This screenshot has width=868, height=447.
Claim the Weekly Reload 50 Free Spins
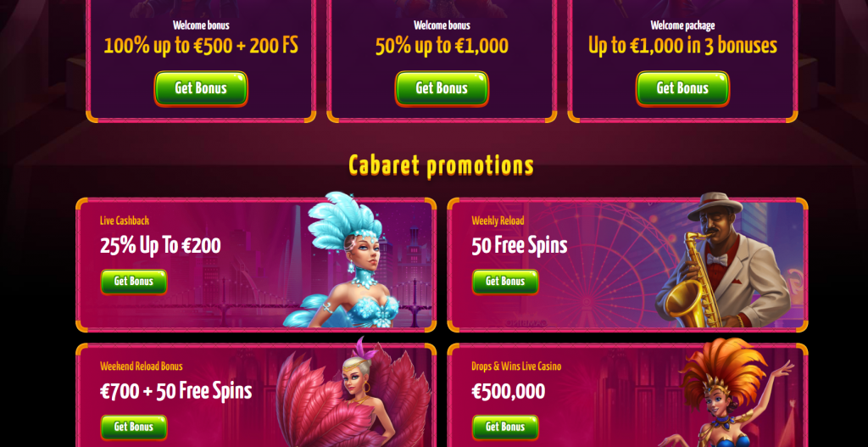coord(505,282)
